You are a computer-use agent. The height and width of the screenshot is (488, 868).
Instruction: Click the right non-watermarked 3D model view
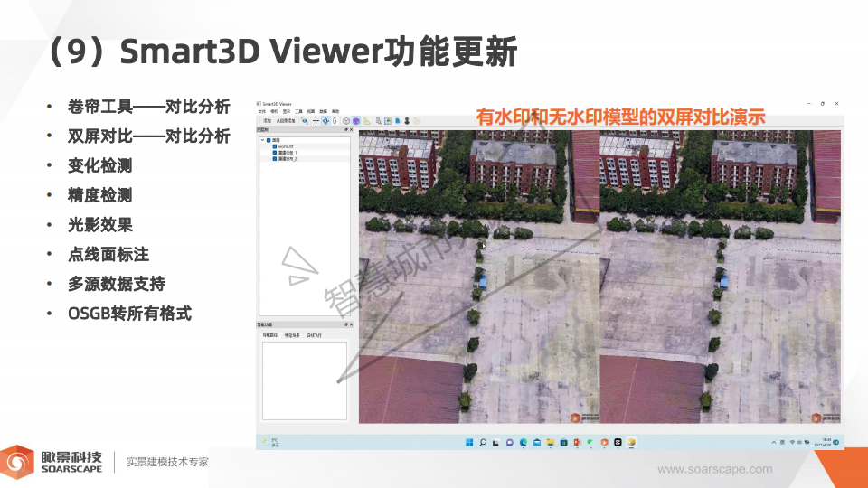click(721, 277)
